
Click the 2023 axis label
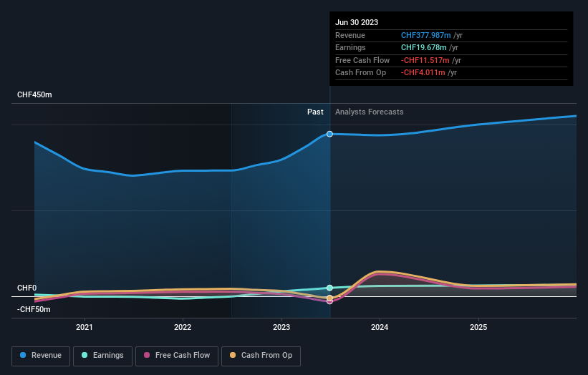tap(281, 327)
